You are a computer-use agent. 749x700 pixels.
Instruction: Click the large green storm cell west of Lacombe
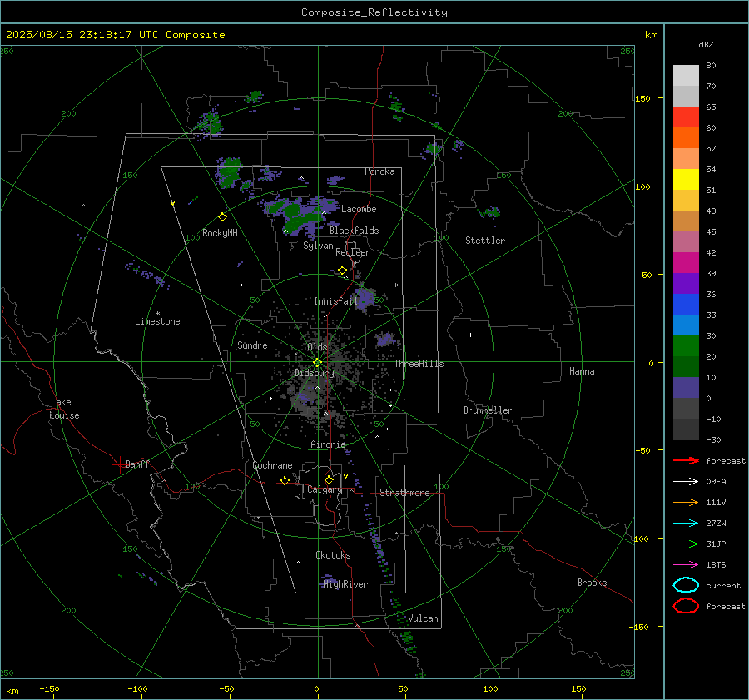point(300,215)
